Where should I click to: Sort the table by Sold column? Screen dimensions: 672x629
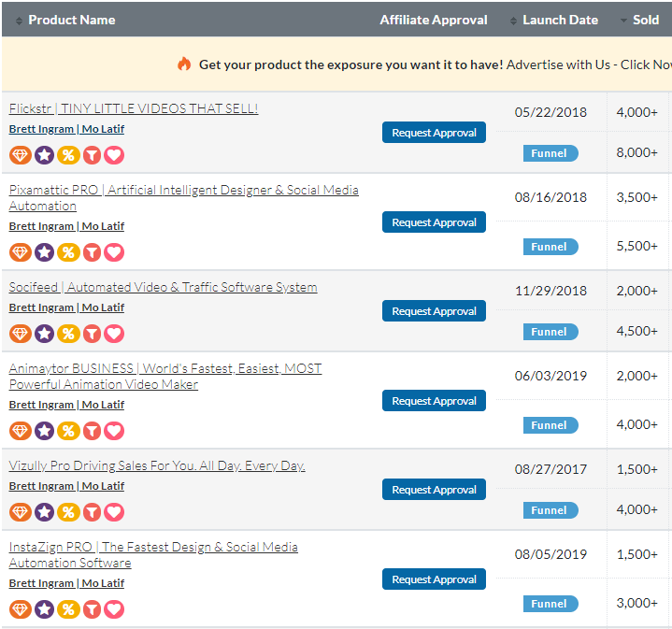(x=645, y=20)
